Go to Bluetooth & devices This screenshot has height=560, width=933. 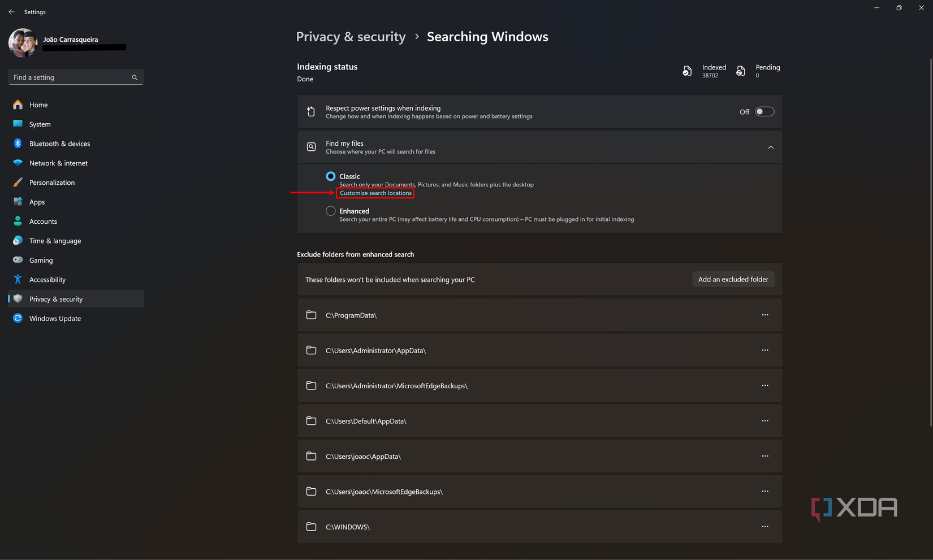(x=76, y=144)
